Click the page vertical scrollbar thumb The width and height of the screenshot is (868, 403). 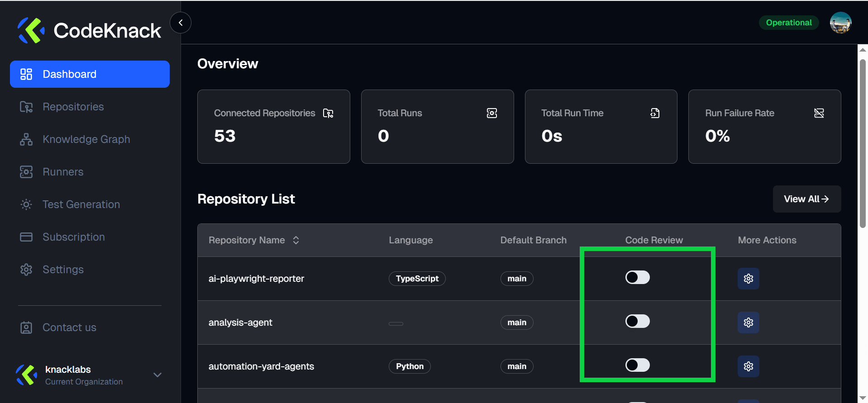point(863,143)
